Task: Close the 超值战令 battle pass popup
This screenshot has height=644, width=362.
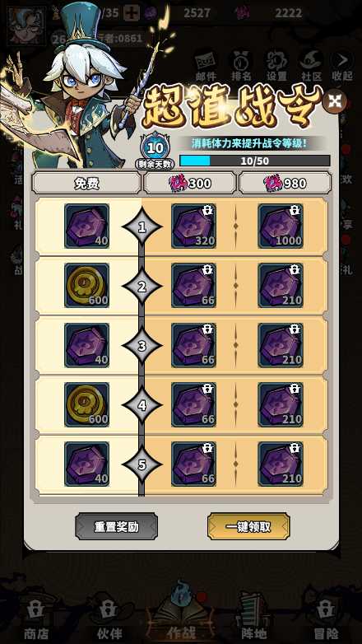Action: coord(335,101)
